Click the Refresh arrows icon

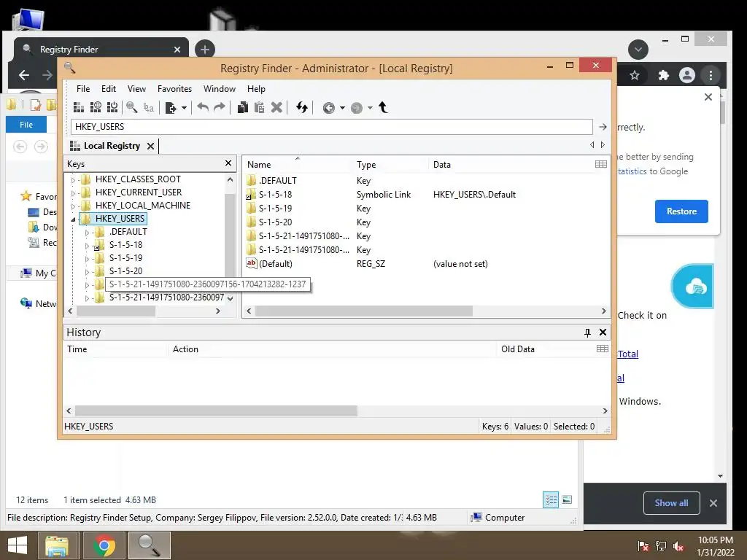pos(301,108)
